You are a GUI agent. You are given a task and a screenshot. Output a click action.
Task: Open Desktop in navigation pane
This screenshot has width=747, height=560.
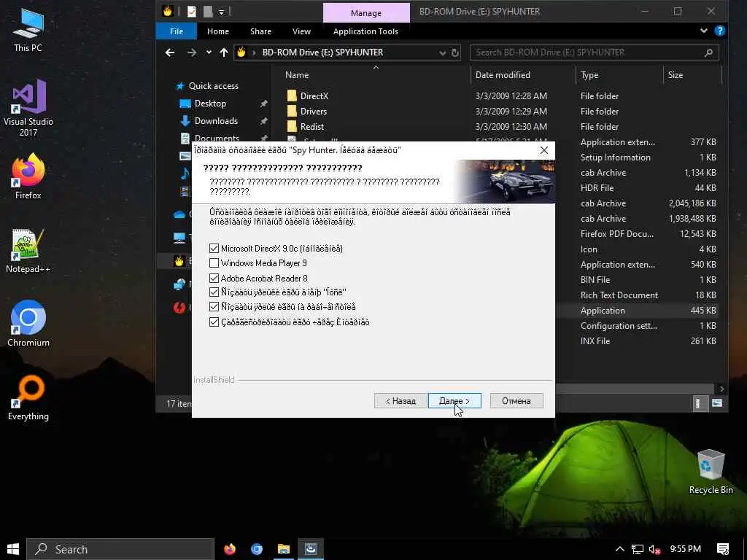209,104
